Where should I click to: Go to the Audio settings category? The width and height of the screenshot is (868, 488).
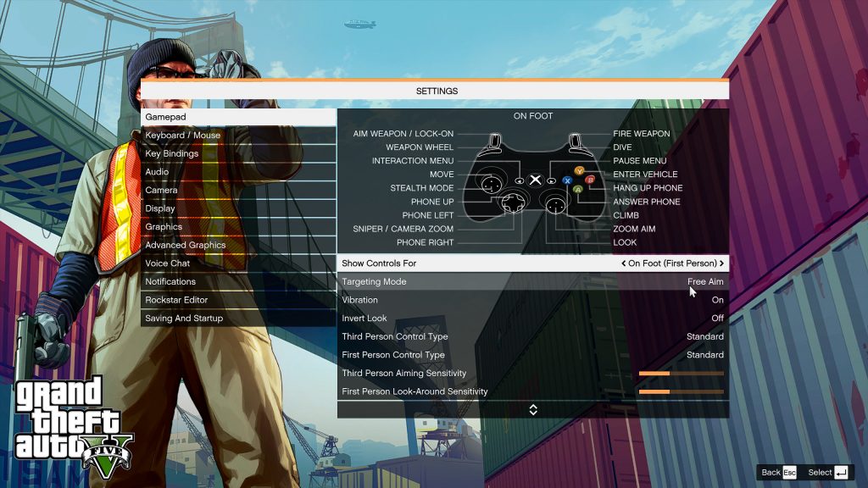(x=238, y=171)
